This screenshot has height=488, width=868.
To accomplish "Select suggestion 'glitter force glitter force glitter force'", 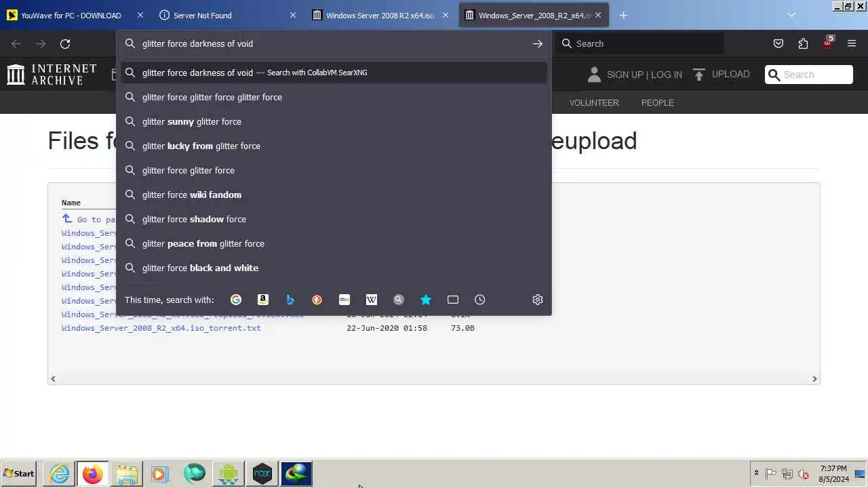I will click(334, 97).
